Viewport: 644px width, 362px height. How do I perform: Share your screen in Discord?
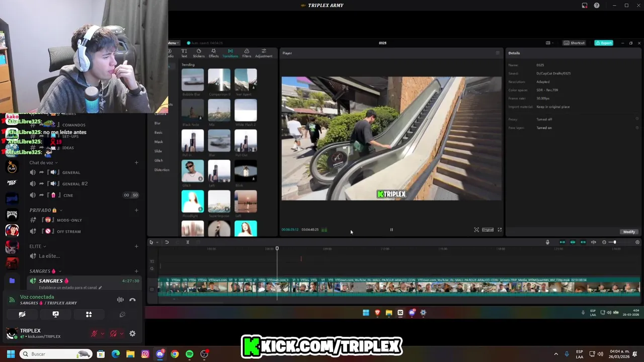[55, 315]
